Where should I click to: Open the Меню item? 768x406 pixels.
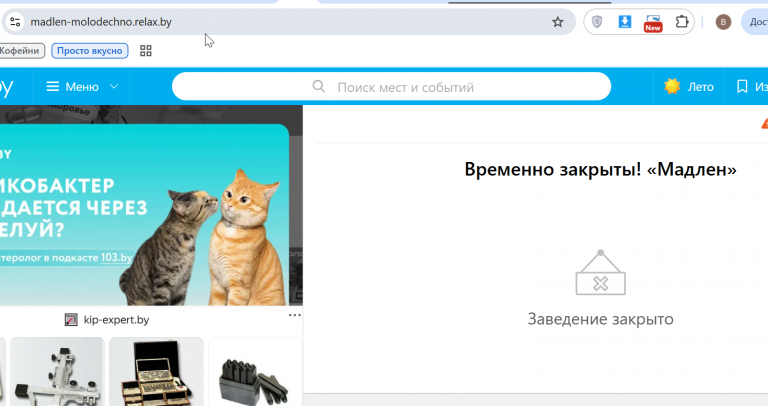click(x=82, y=87)
